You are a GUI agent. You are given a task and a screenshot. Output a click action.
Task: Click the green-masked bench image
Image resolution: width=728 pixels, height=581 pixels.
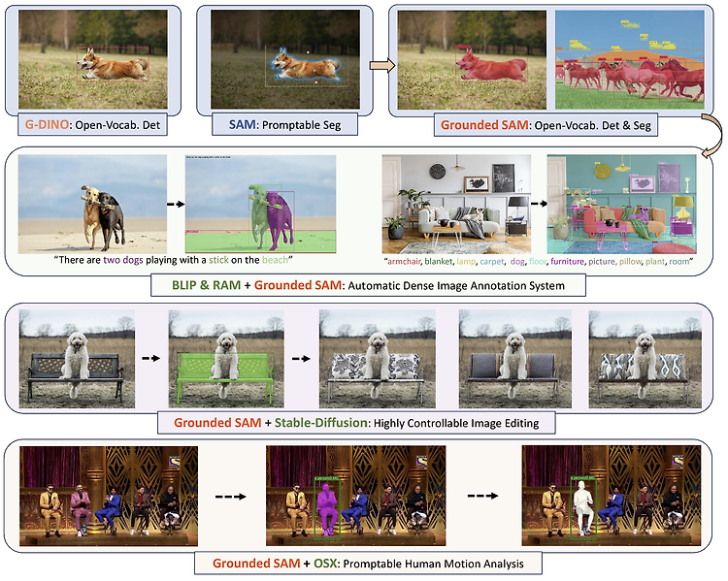(x=226, y=359)
